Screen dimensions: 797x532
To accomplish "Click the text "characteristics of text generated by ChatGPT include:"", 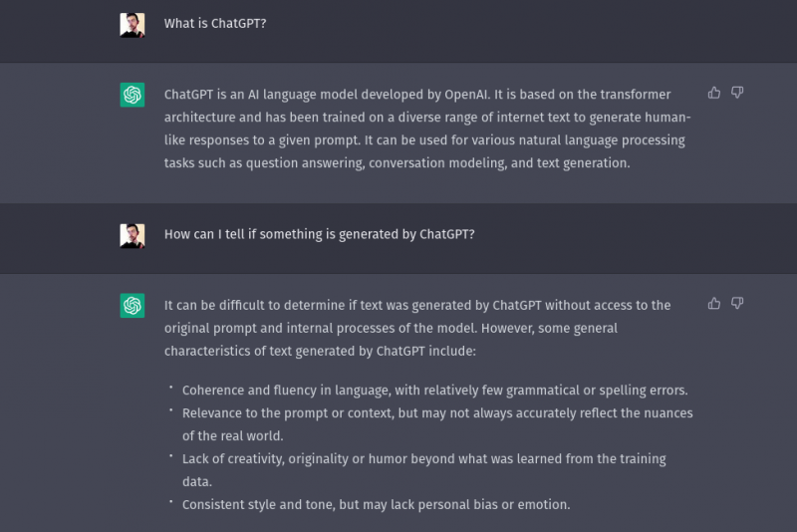I will pos(320,351).
